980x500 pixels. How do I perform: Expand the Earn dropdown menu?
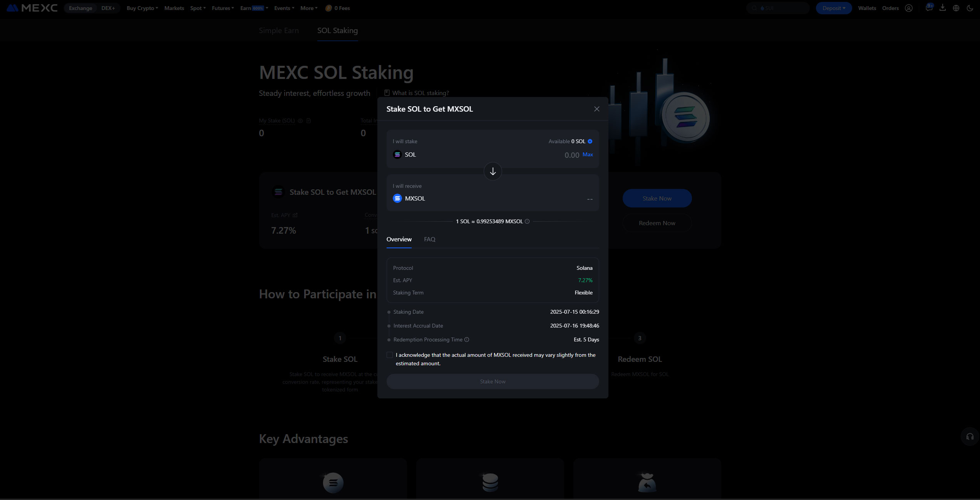(x=254, y=8)
